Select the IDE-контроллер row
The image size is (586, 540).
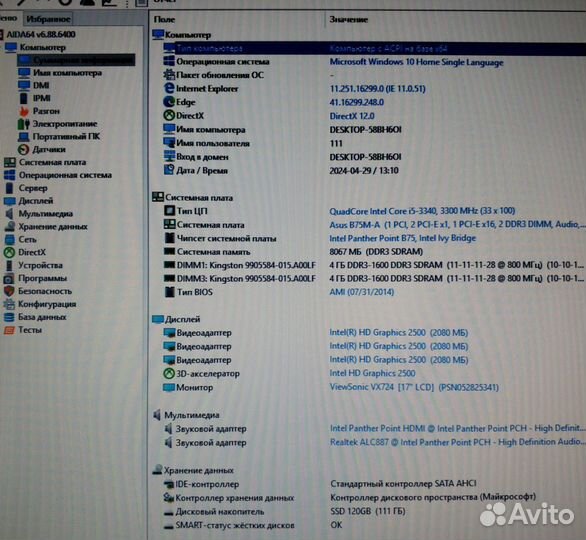click(374, 484)
